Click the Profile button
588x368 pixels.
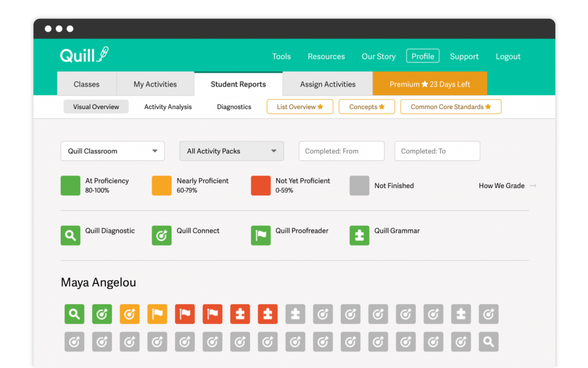click(x=423, y=56)
